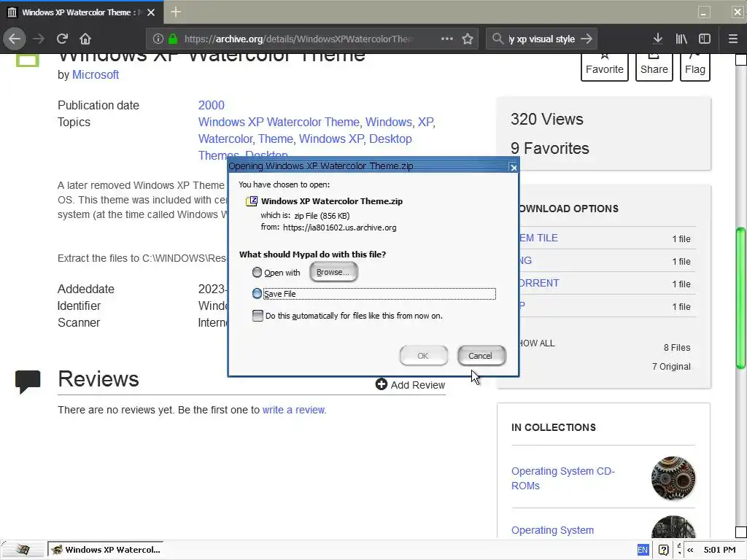
Task: Show site information icon in address bar
Action: pyautogui.click(x=158, y=39)
